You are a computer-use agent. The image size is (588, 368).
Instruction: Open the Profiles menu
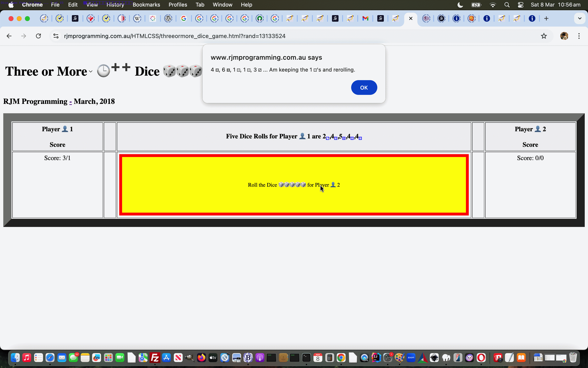pyautogui.click(x=178, y=5)
